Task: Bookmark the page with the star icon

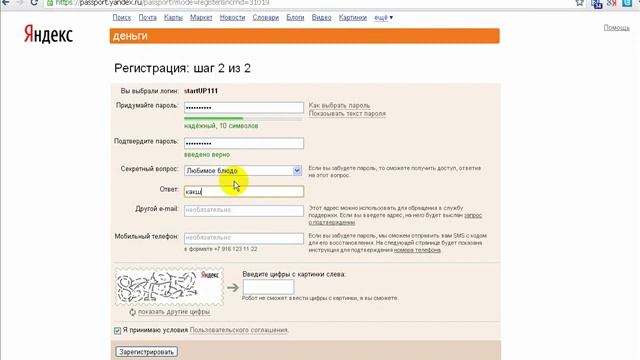Action: (x=580, y=3)
